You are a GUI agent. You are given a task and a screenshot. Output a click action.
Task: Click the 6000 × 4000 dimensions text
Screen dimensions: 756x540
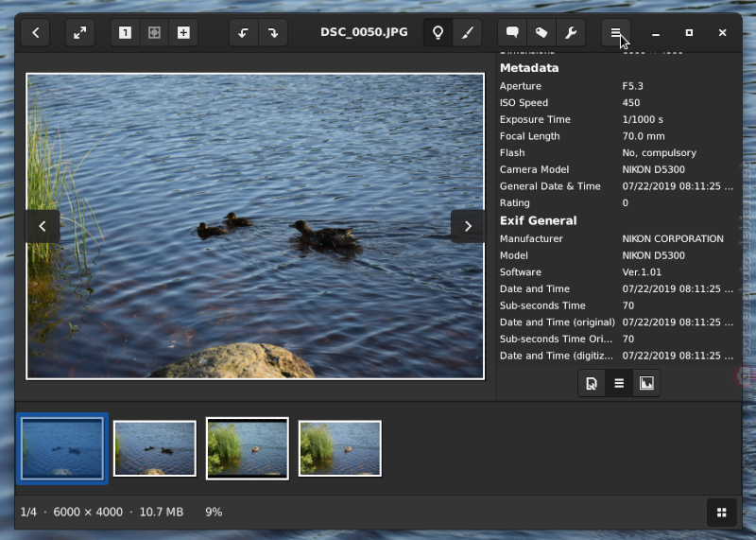tap(88, 512)
